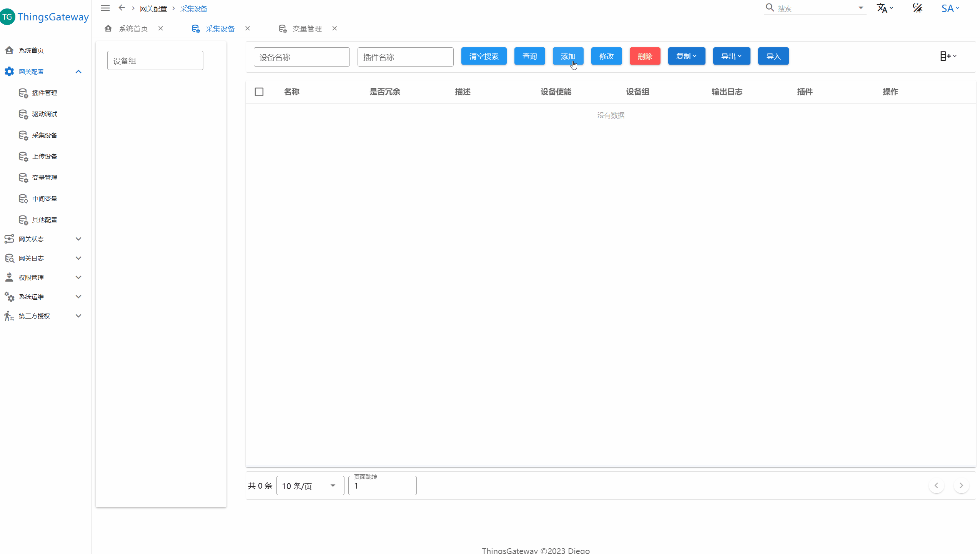
Task: Go to previous page arrow
Action: pos(936,486)
